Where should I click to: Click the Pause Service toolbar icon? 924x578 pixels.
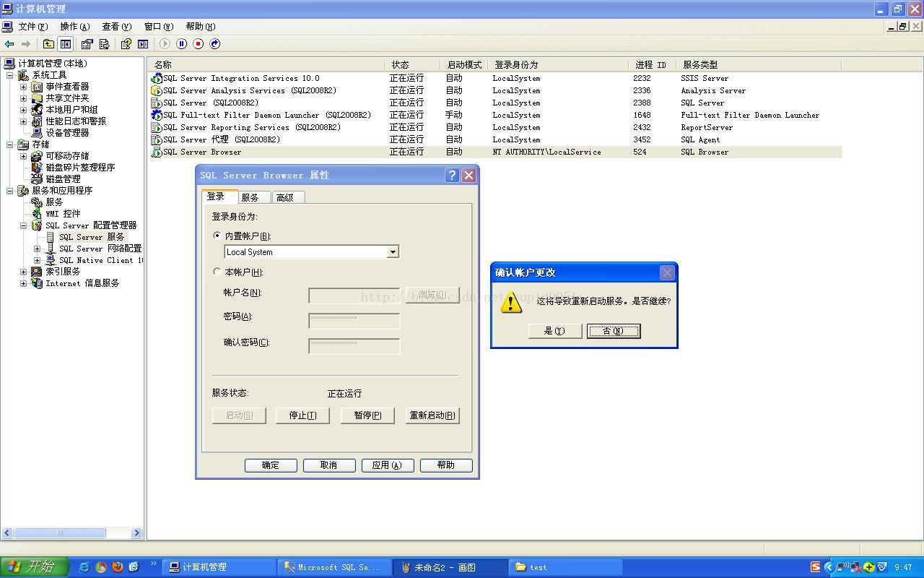tap(182, 44)
